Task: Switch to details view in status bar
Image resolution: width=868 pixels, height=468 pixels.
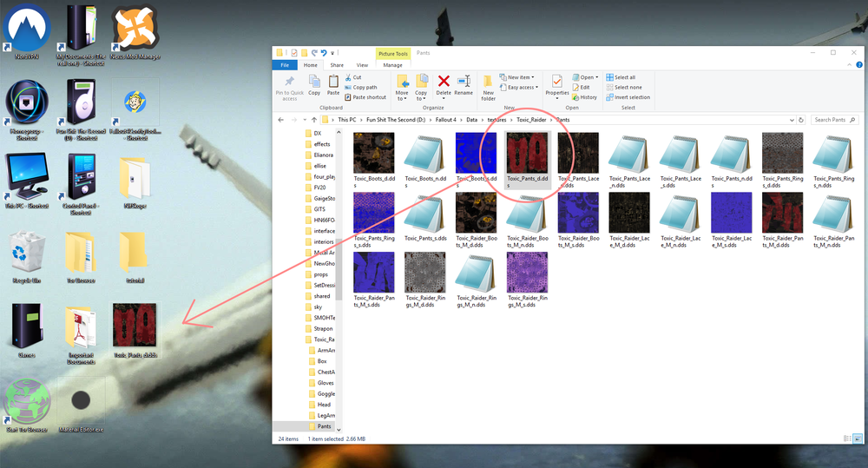Action: pos(847,438)
